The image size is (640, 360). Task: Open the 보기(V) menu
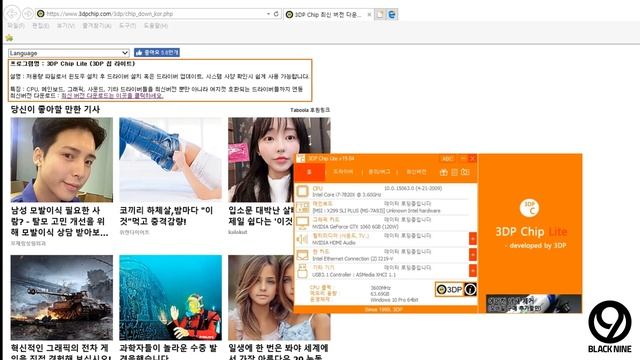click(66, 26)
